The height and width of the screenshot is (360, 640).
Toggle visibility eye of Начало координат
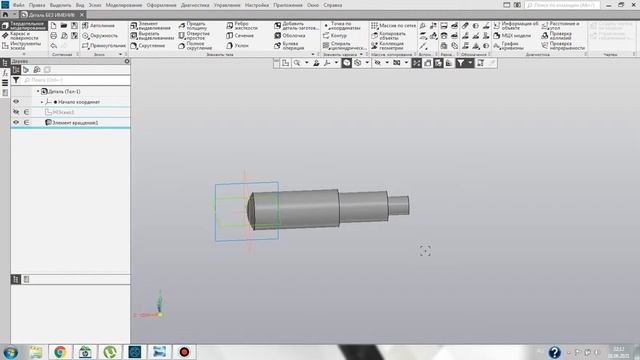[x=16, y=102]
